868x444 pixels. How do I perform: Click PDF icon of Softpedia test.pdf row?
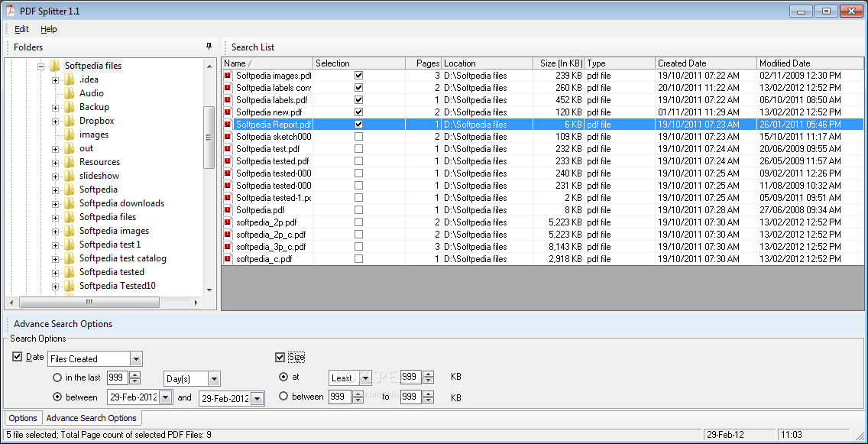click(228, 148)
